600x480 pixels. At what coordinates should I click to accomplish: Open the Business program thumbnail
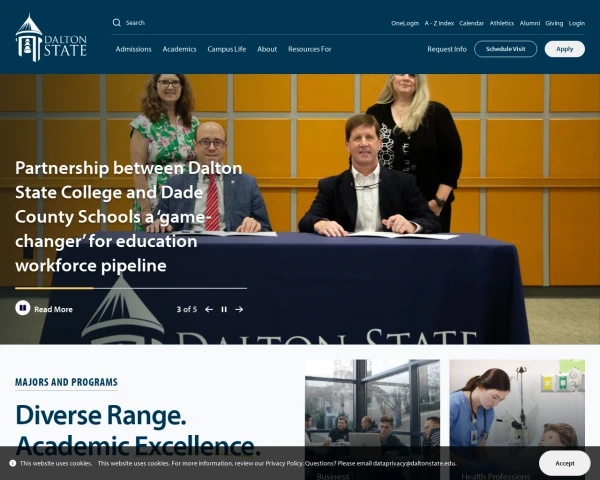(x=372, y=420)
